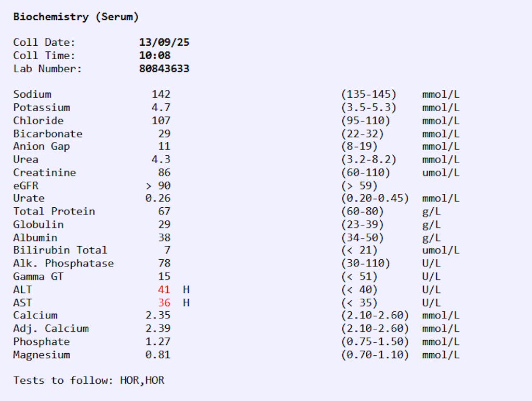Click the red AST value 36
Viewport: 532px width, 401px height.
click(x=164, y=302)
